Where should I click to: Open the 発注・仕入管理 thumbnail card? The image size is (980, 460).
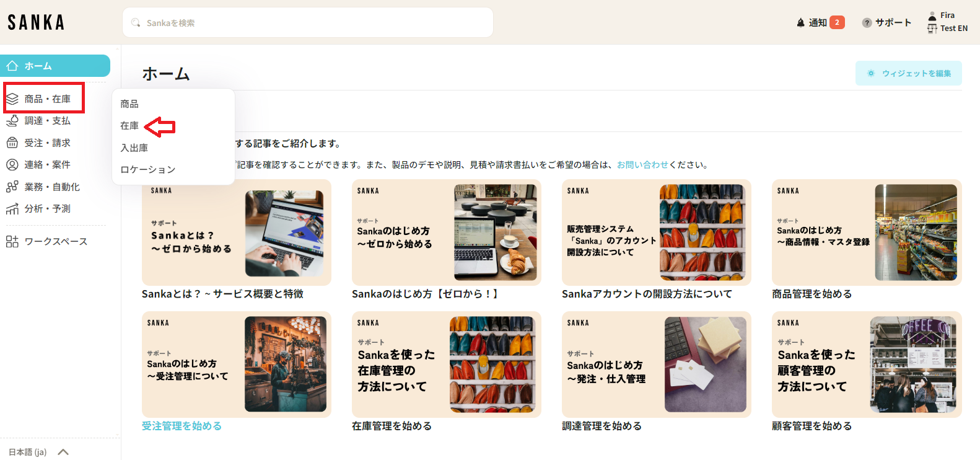click(657, 365)
